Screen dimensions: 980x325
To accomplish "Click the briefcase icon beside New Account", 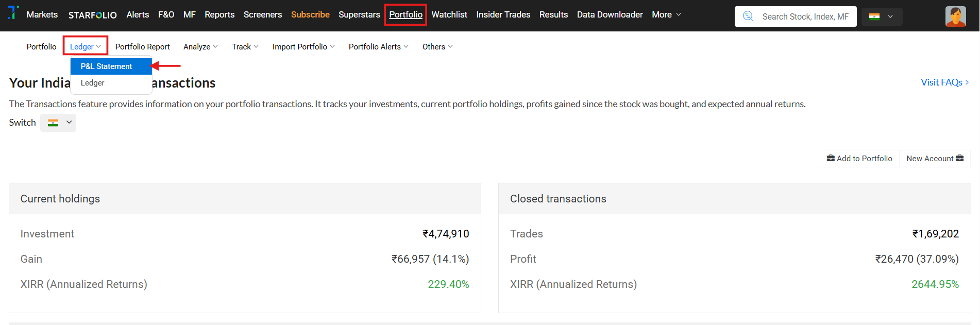I will click(x=959, y=159).
